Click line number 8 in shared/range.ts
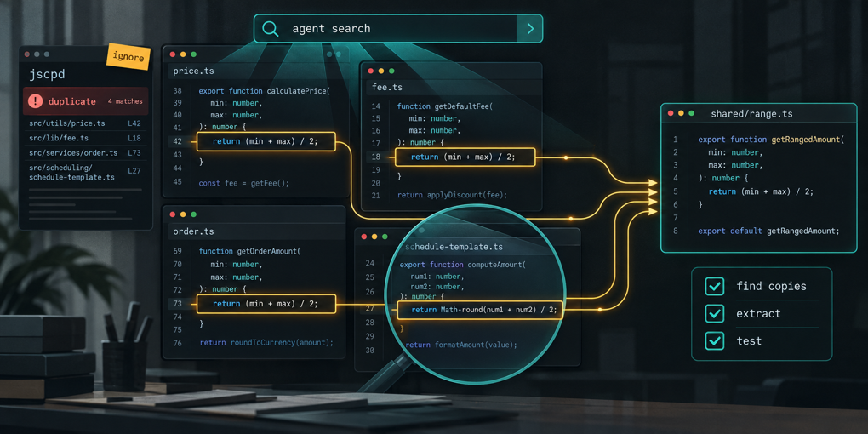Screen dimensions: 868x434 (676, 231)
